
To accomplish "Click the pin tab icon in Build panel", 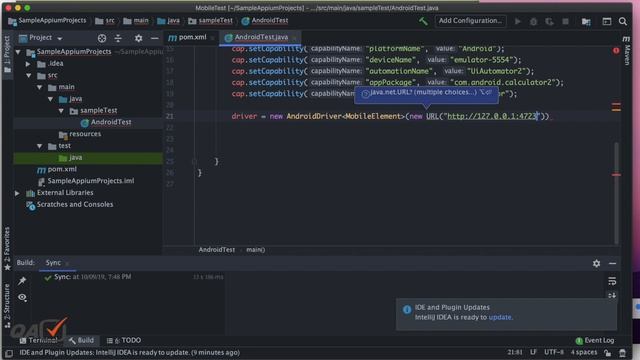I will (x=22, y=281).
